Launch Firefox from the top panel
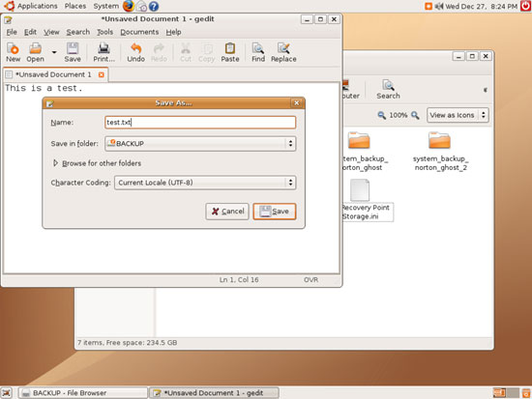532x399 pixels. [129, 6]
